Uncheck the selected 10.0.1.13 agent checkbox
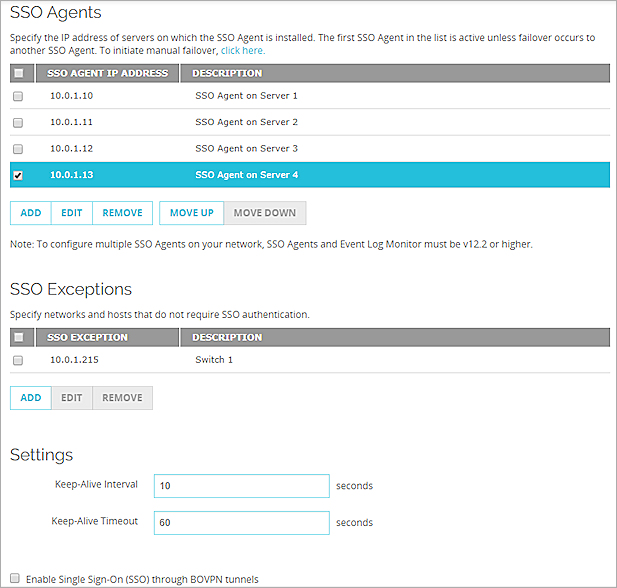The image size is (617, 588). pos(18,176)
